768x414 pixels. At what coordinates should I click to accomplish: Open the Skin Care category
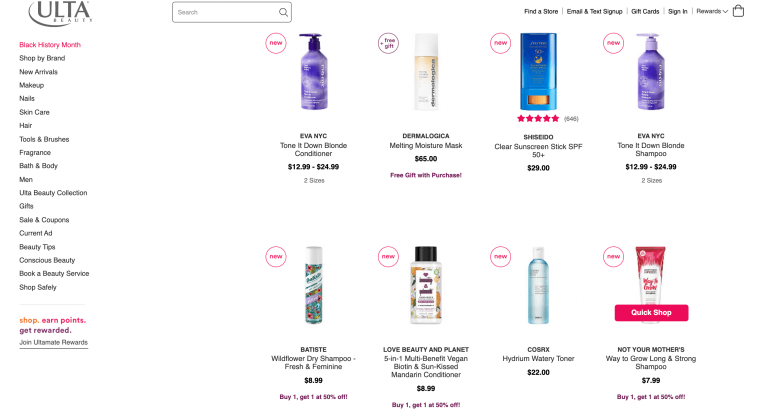pos(34,112)
